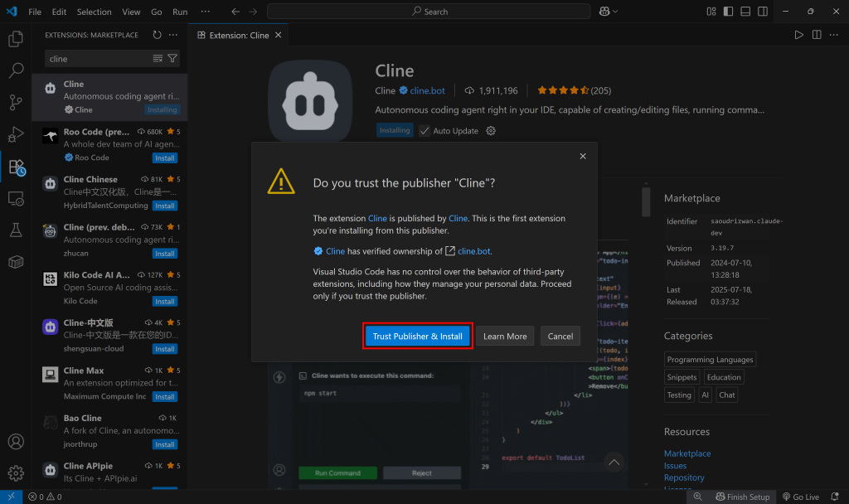The height and width of the screenshot is (504, 849).
Task: Open the Accounts icon in activity bar
Action: pyautogui.click(x=16, y=442)
